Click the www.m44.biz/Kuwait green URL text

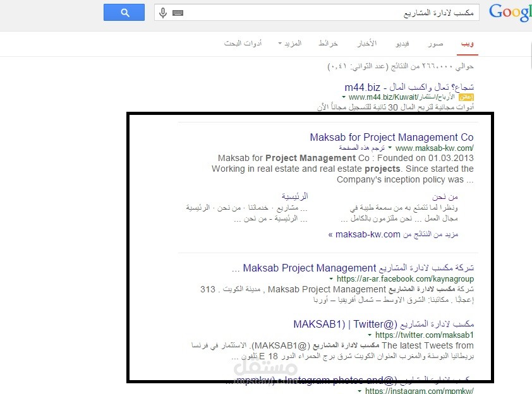click(401, 97)
